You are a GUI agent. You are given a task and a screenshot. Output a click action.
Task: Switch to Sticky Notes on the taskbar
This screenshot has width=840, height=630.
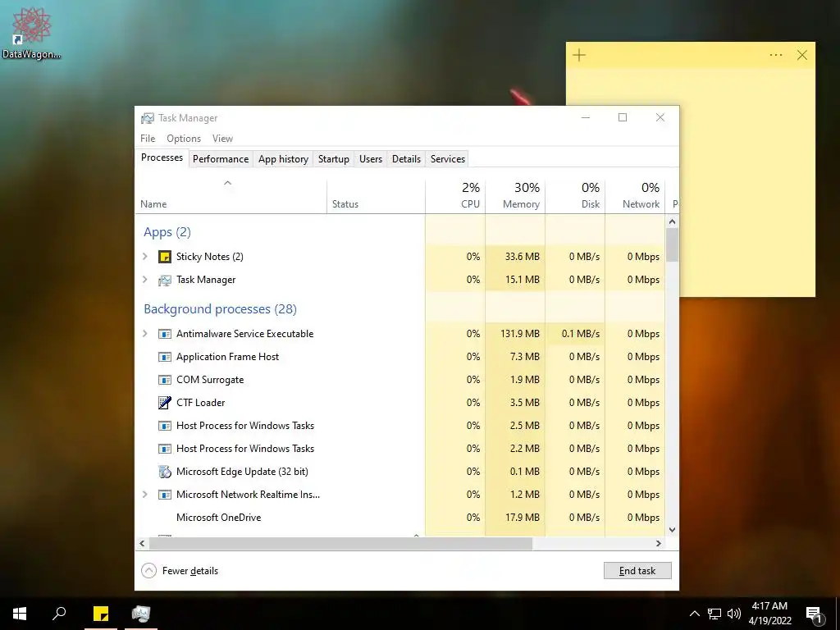[101, 614]
